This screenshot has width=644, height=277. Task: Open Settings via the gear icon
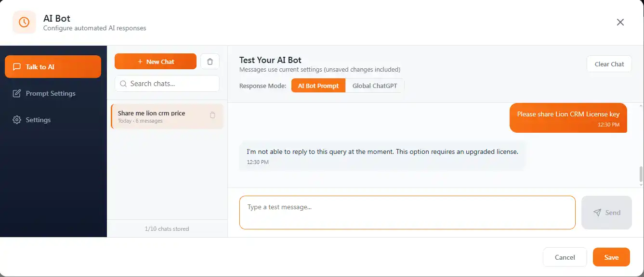coord(16,120)
